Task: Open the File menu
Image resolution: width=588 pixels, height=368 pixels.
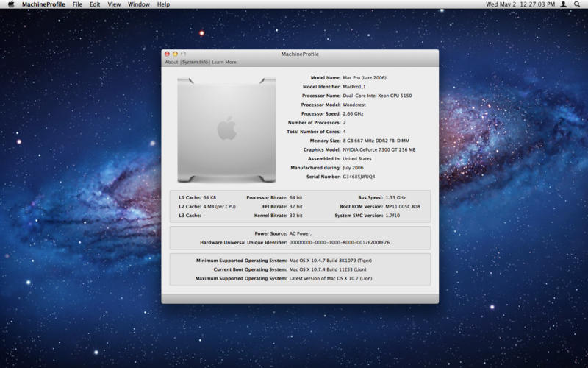Action: [77, 4]
